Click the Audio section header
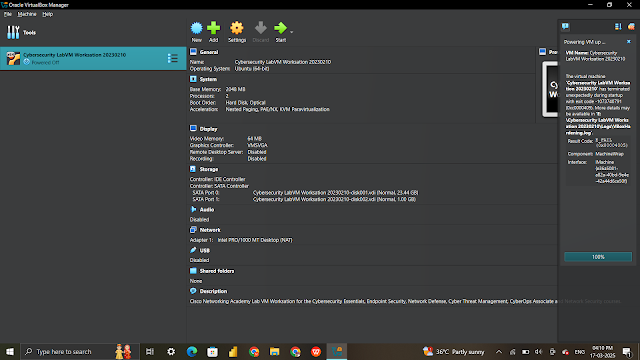The width and height of the screenshot is (640, 360). click(207, 210)
